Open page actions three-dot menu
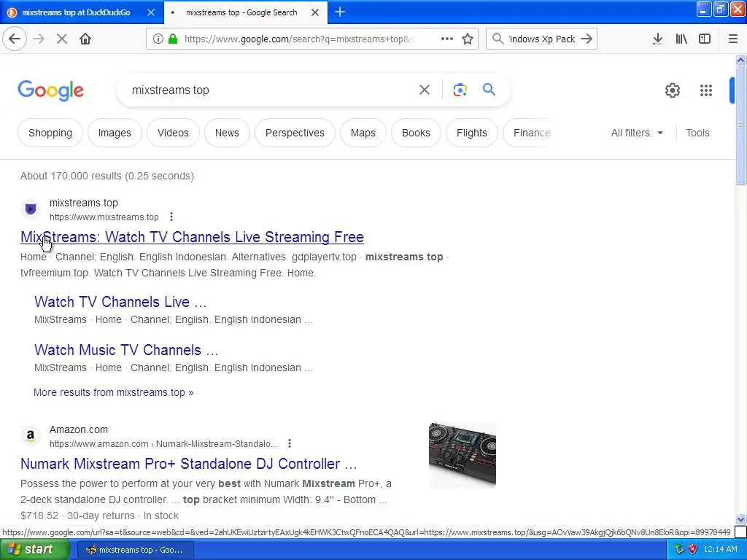Viewport: 747px width, 560px height. [x=447, y=39]
